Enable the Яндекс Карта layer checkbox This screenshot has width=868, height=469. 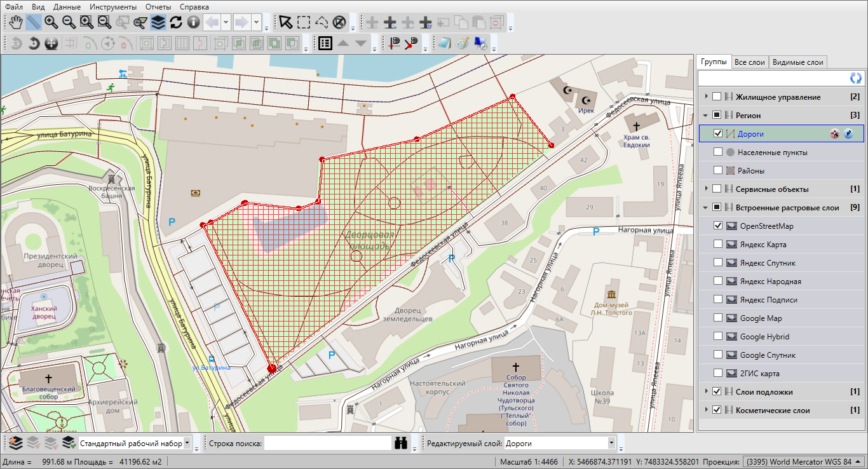tap(718, 245)
